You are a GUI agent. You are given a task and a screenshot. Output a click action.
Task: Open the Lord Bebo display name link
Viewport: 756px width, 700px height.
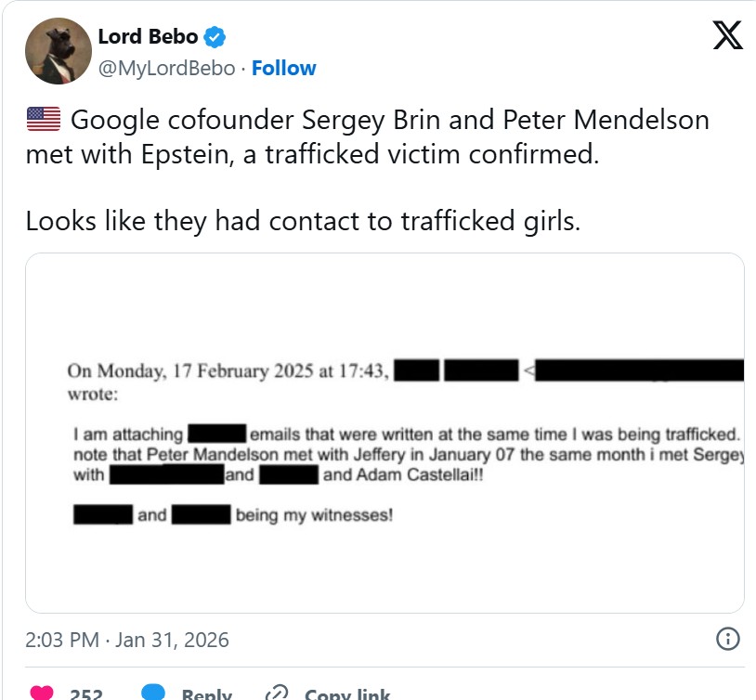[148, 37]
